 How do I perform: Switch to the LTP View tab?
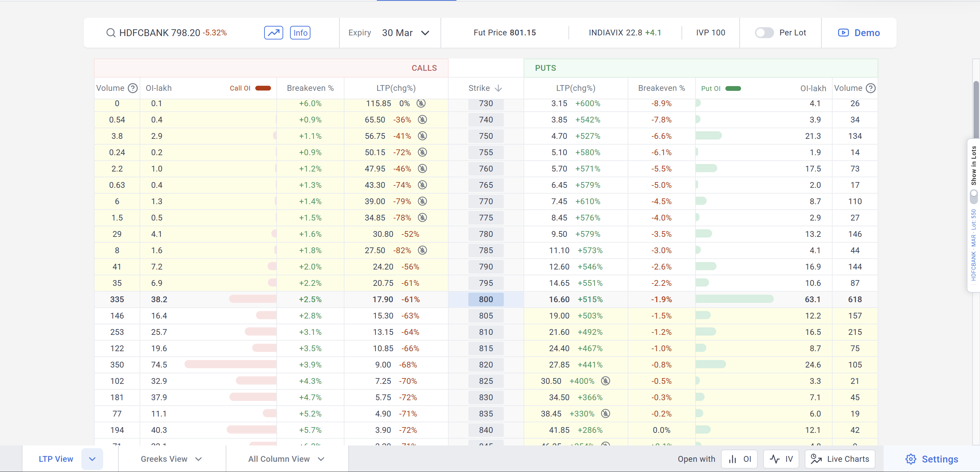tap(55, 459)
